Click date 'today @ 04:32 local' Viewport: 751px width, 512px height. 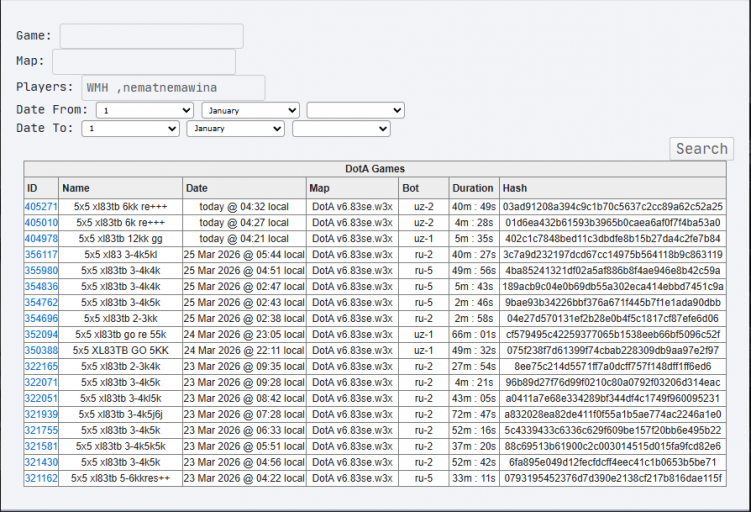(x=244, y=207)
